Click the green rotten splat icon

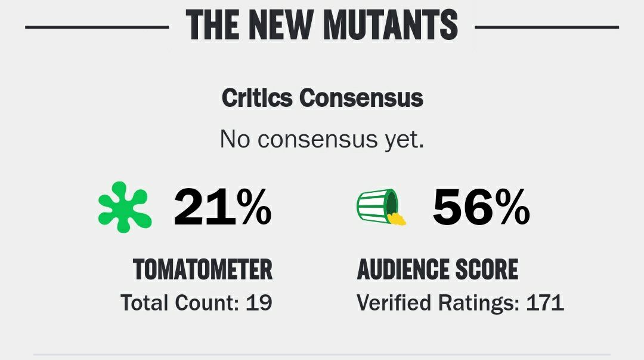(x=124, y=207)
